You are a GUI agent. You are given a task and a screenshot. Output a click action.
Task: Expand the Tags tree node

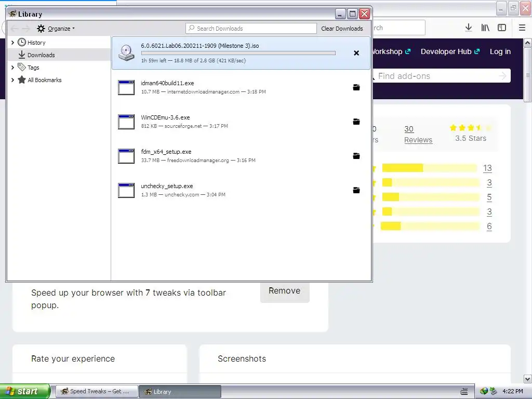click(12, 68)
